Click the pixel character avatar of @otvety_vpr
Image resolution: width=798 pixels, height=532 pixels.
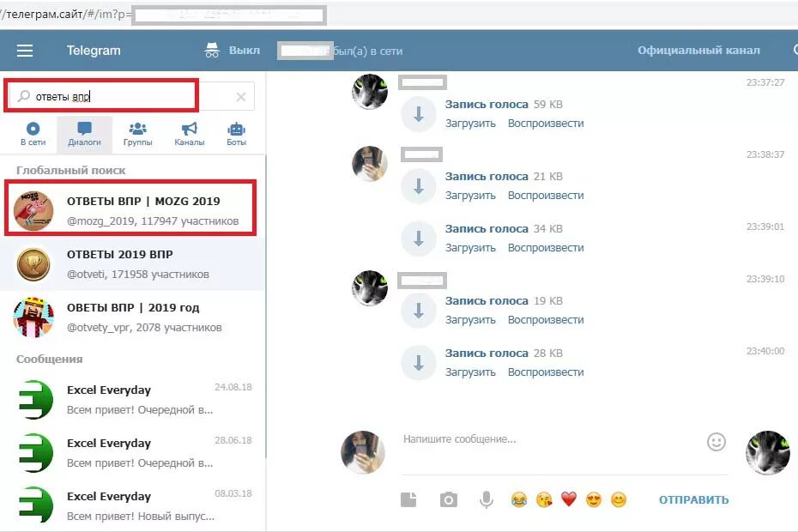click(33, 317)
